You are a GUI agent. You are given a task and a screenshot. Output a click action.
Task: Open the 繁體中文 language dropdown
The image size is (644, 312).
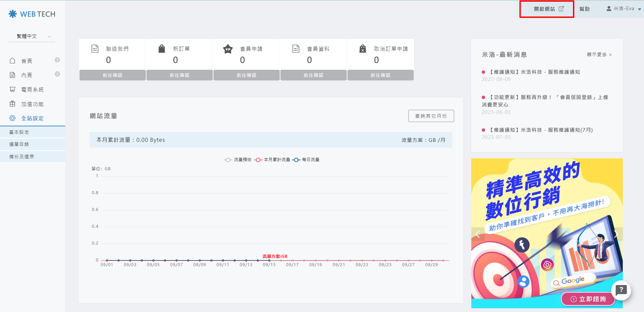point(32,36)
